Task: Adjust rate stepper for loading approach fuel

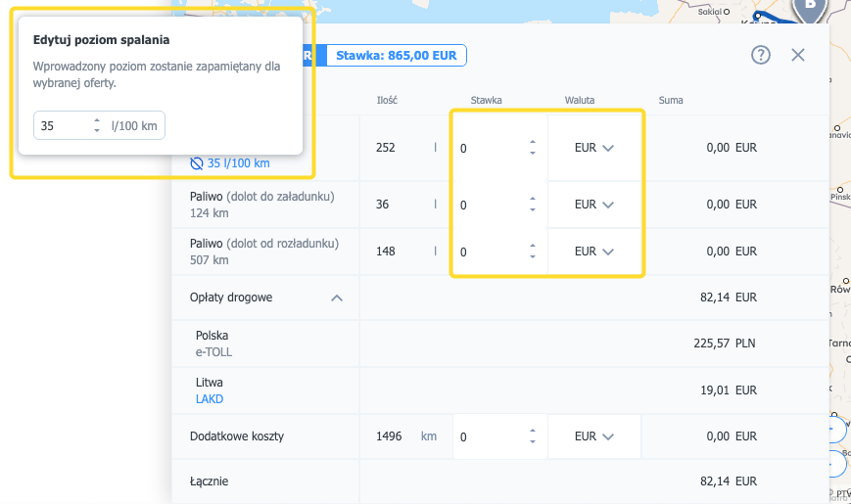Action: pos(533,205)
